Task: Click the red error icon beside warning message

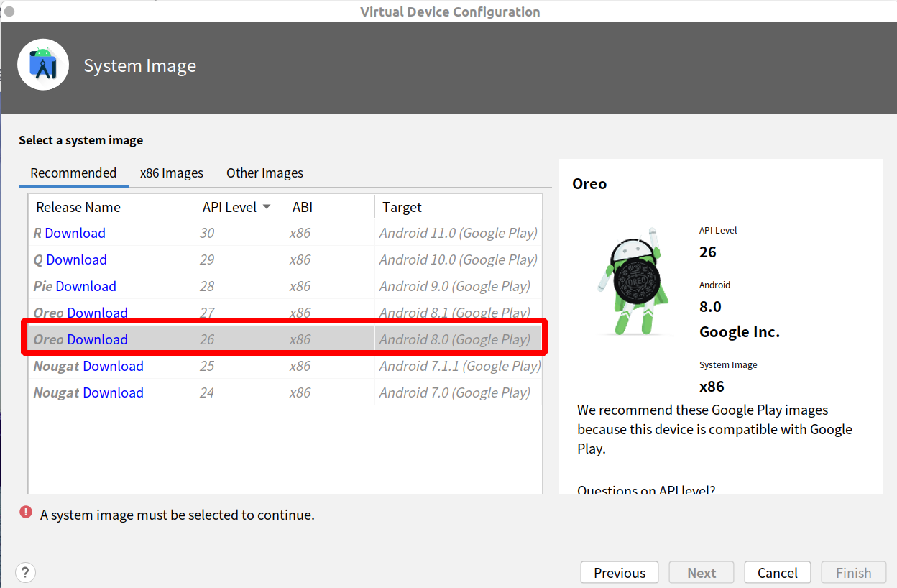Action: (x=26, y=513)
